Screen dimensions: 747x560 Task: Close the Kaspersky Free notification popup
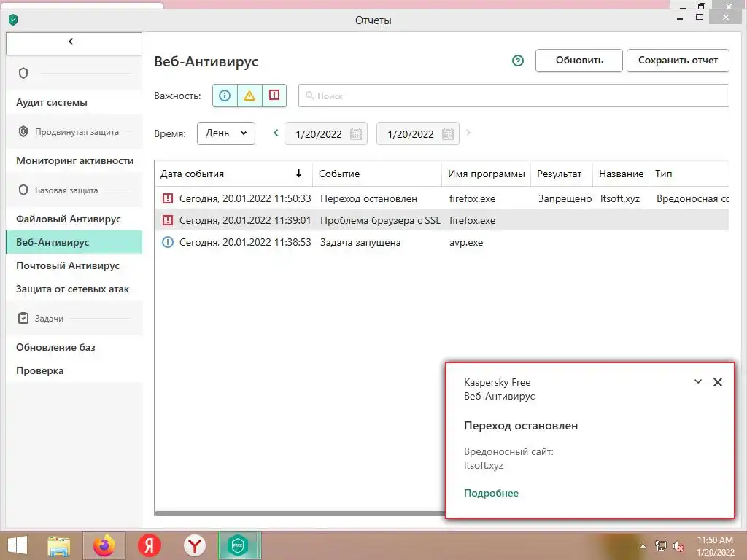718,382
